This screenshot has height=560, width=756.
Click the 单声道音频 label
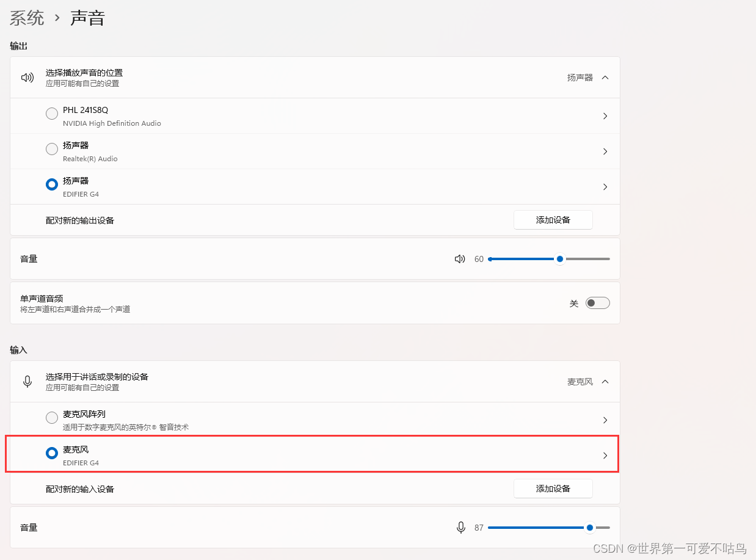coord(42,299)
